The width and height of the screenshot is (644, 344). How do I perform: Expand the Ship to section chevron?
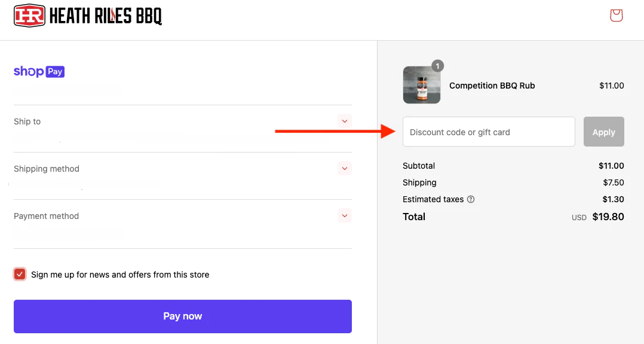click(x=345, y=121)
